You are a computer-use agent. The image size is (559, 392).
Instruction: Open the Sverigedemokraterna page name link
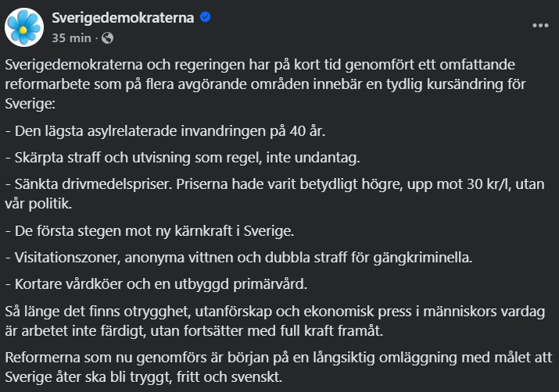click(x=123, y=17)
